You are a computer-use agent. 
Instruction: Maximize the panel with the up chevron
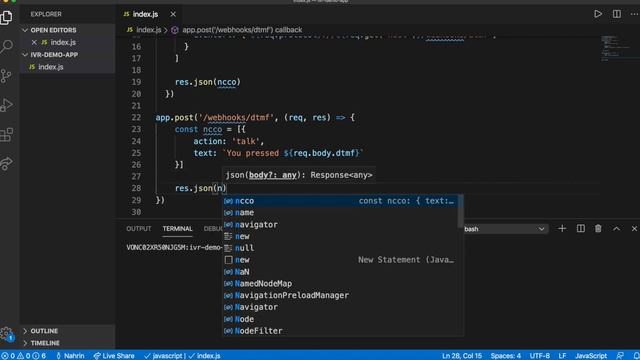tap(616, 229)
